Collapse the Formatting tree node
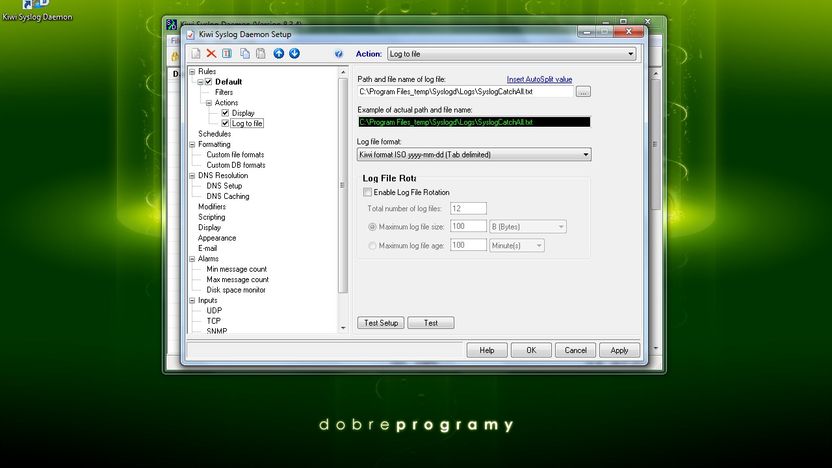This screenshot has width=832, height=468. coord(192,144)
